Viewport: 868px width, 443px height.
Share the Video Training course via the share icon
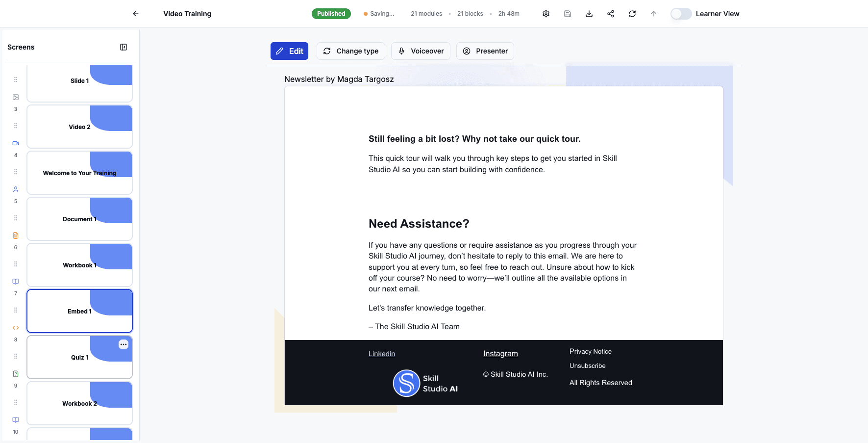[610, 13]
